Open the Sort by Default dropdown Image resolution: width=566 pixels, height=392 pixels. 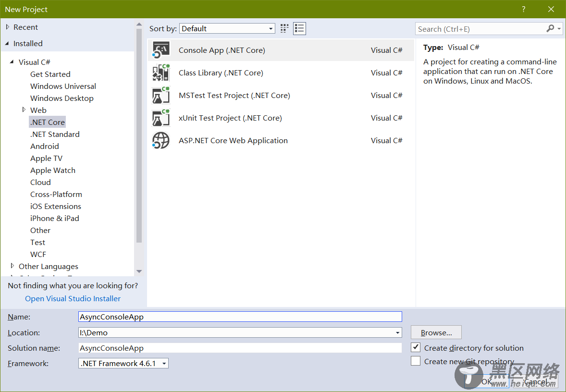[x=227, y=28]
